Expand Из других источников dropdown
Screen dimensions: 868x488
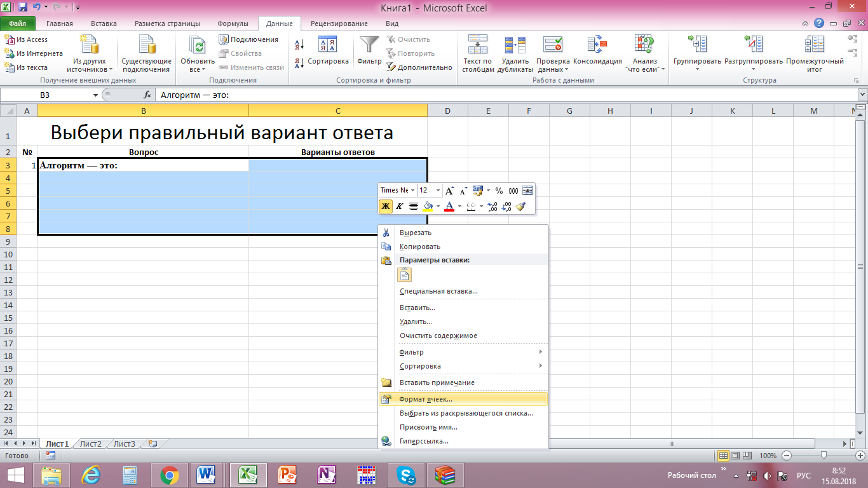click(x=90, y=55)
